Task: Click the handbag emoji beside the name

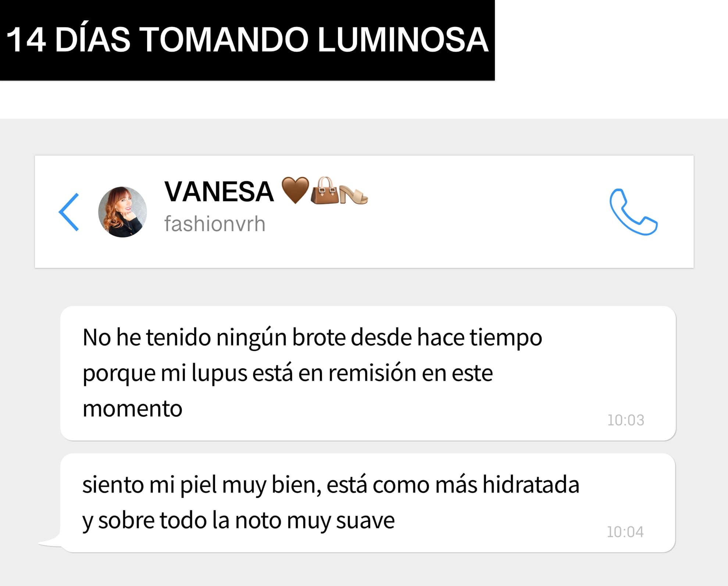Action: pos(325,190)
